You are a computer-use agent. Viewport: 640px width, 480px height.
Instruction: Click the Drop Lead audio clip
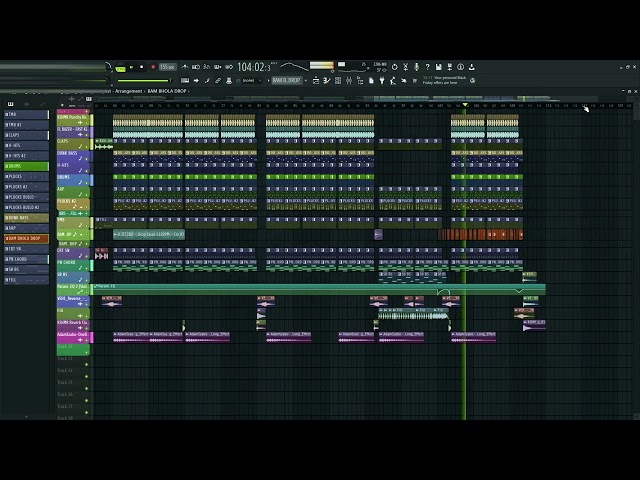pyautogui.click(x=149, y=234)
